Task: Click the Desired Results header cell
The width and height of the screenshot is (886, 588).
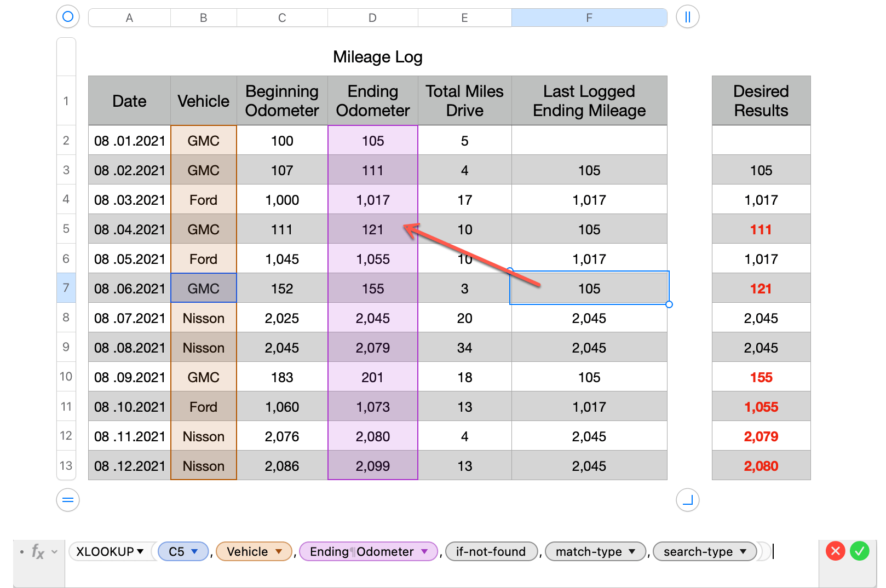Action: tap(761, 101)
